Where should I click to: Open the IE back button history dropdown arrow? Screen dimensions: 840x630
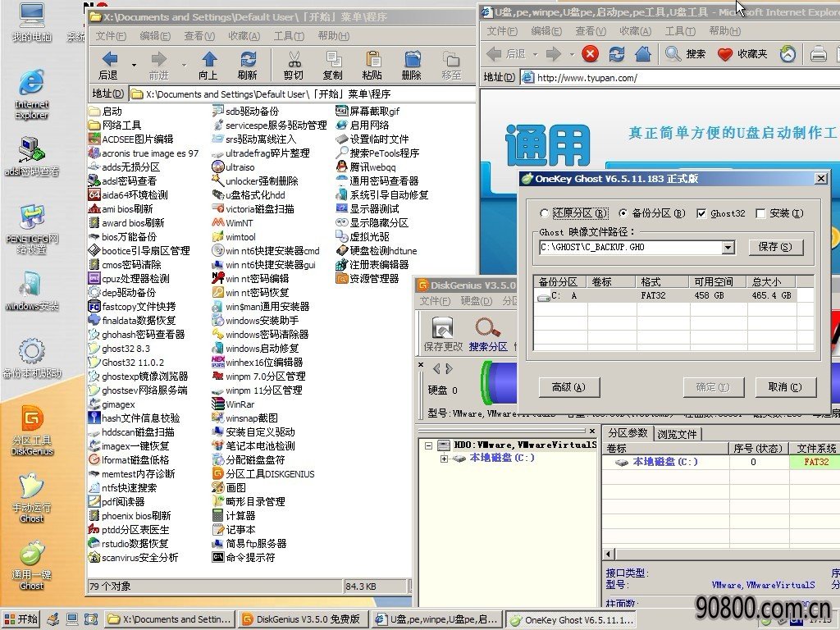coord(535,54)
